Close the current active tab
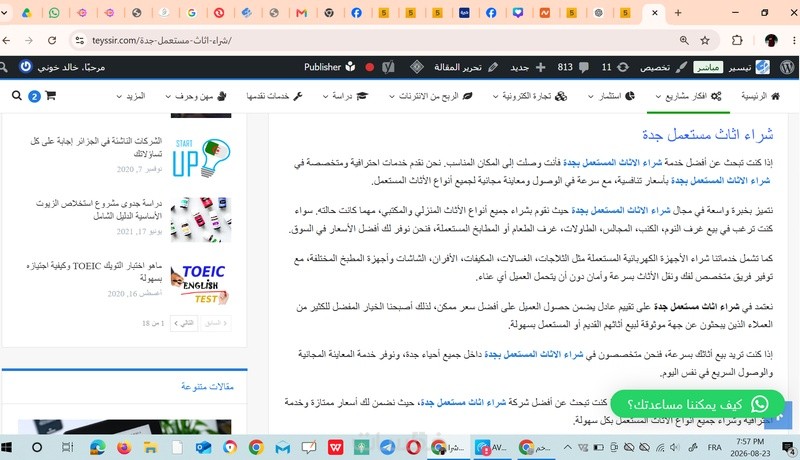800x460 pixels. [x=655, y=13]
